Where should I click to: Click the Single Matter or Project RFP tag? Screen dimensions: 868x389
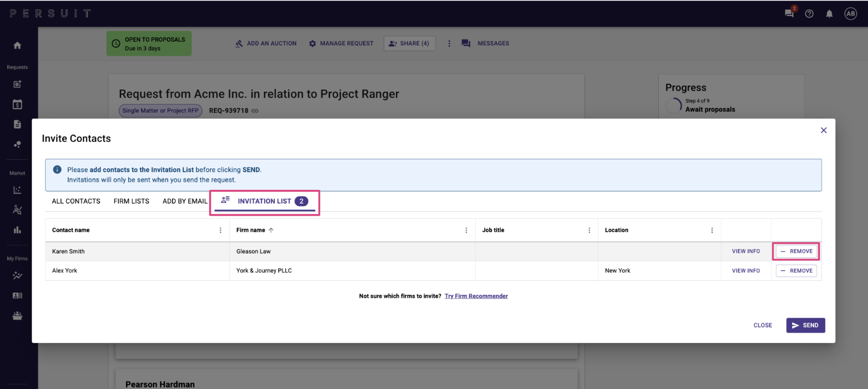160,111
